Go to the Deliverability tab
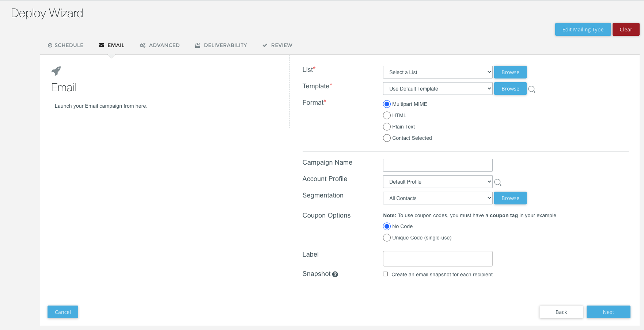Viewport: 644px width, 330px height. pyautogui.click(x=221, y=45)
